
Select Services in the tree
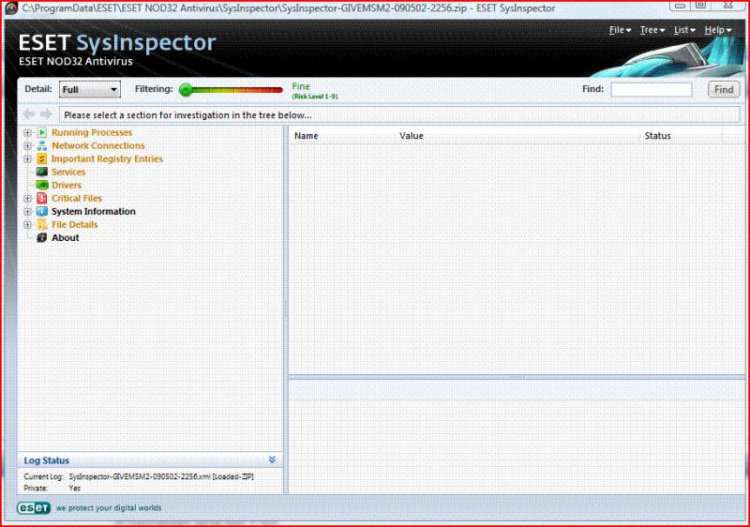(68, 172)
